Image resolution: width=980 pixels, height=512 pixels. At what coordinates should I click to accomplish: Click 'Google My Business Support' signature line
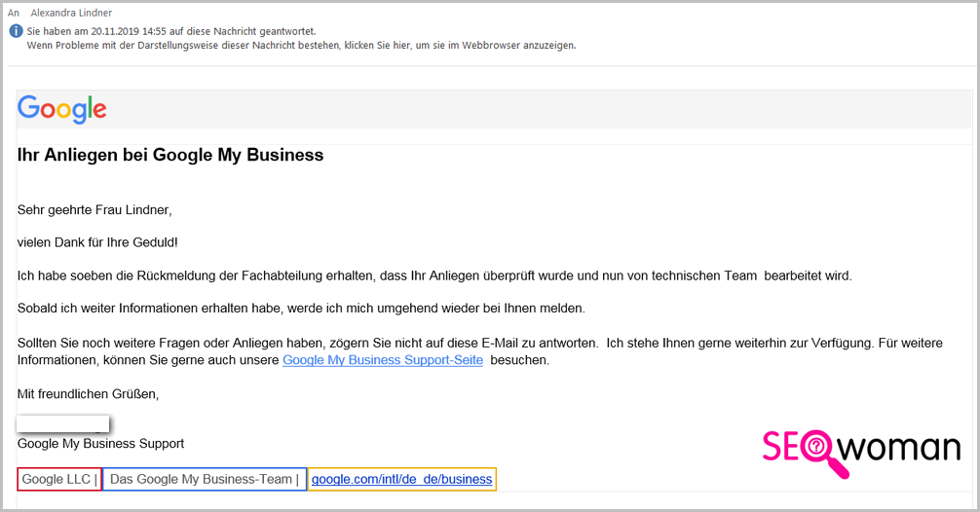(100, 444)
